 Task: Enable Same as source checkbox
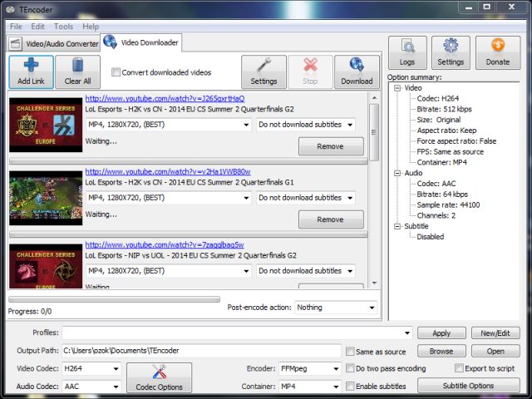[x=350, y=351]
